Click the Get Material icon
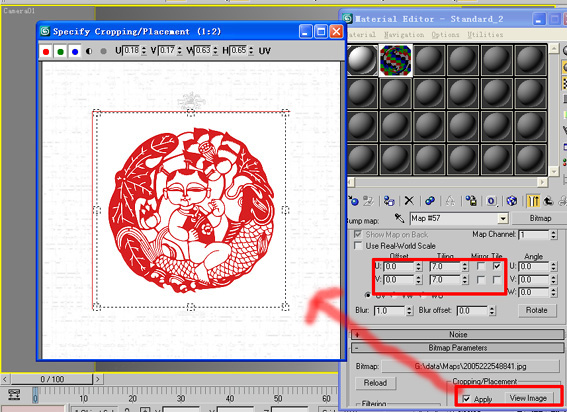Viewport: 567px width, 412px height. [x=353, y=200]
